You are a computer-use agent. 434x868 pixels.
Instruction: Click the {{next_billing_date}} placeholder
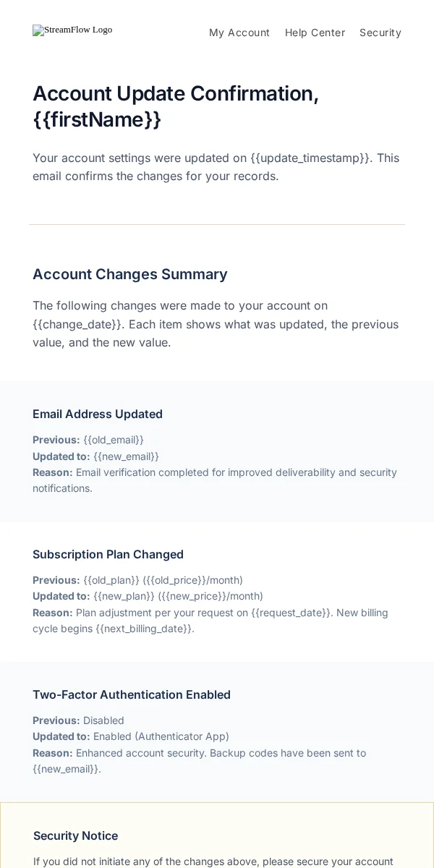[143, 629]
